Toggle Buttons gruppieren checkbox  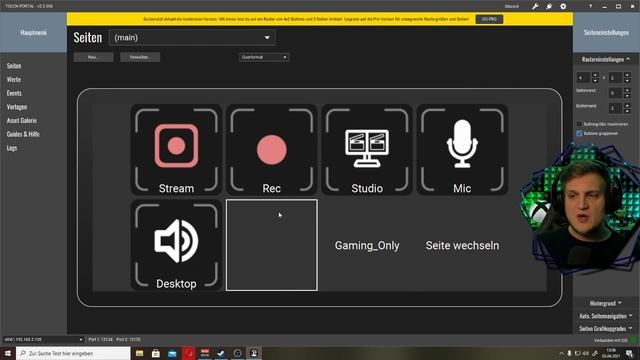click(579, 133)
